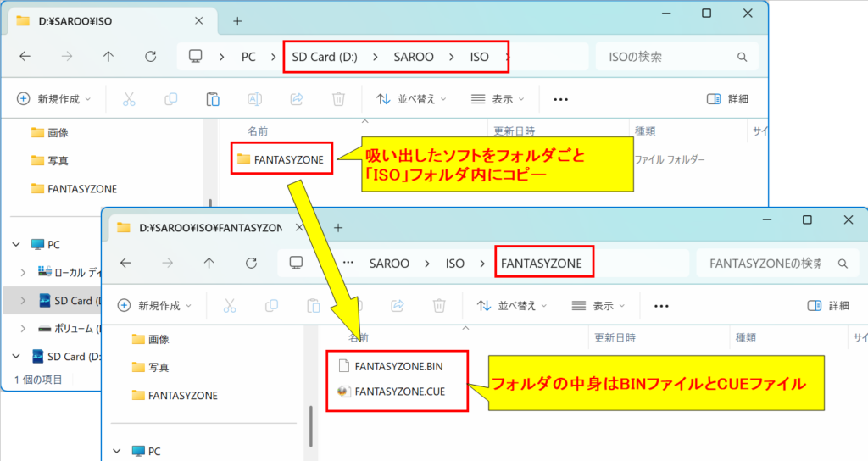Go back using front window's back arrow
Image resolution: width=868 pixels, height=461 pixels.
125,264
